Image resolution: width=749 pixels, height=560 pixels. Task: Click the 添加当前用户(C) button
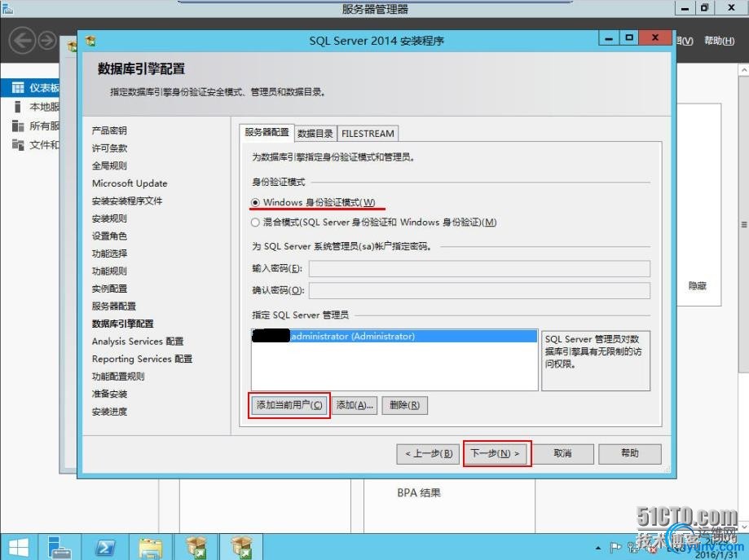point(289,405)
